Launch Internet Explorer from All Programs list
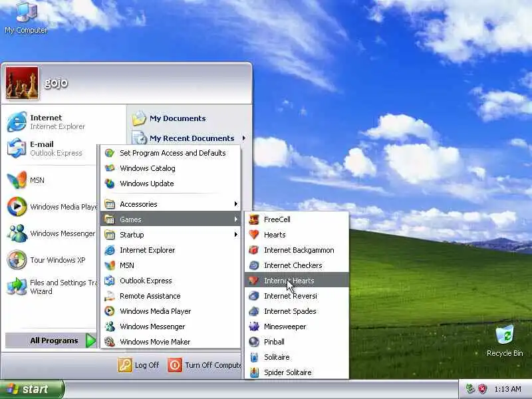Image resolution: width=532 pixels, height=399 pixels. tap(171, 250)
